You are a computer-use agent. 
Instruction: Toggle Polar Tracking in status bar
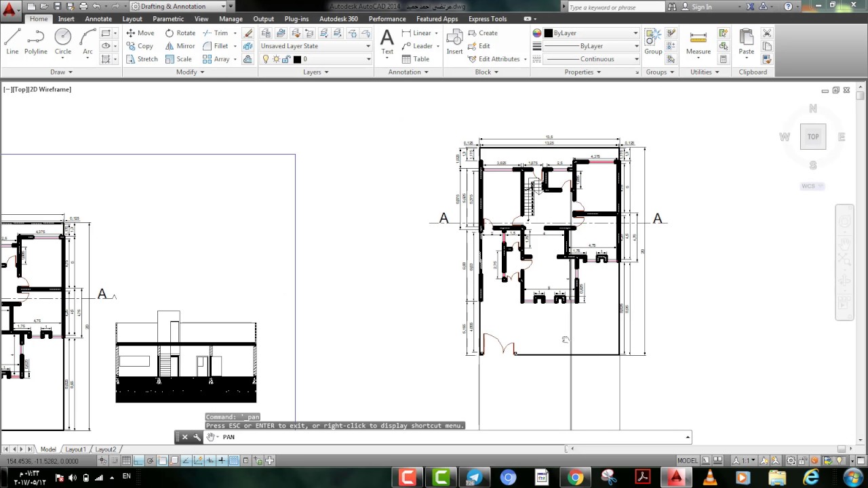151,461
